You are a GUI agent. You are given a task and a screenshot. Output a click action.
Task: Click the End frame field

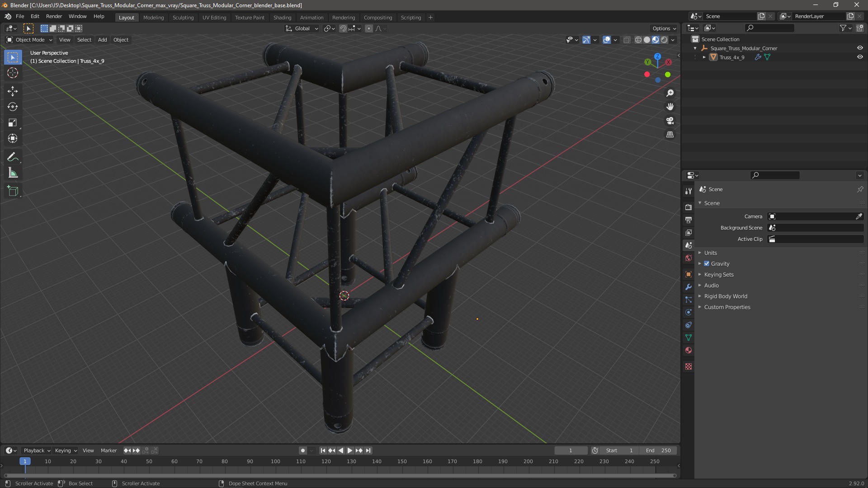coord(659,450)
